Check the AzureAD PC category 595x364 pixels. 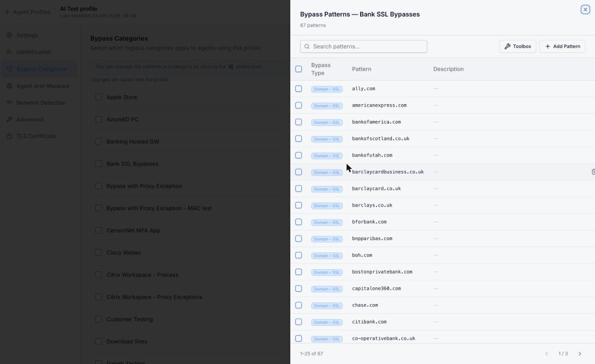(98, 119)
